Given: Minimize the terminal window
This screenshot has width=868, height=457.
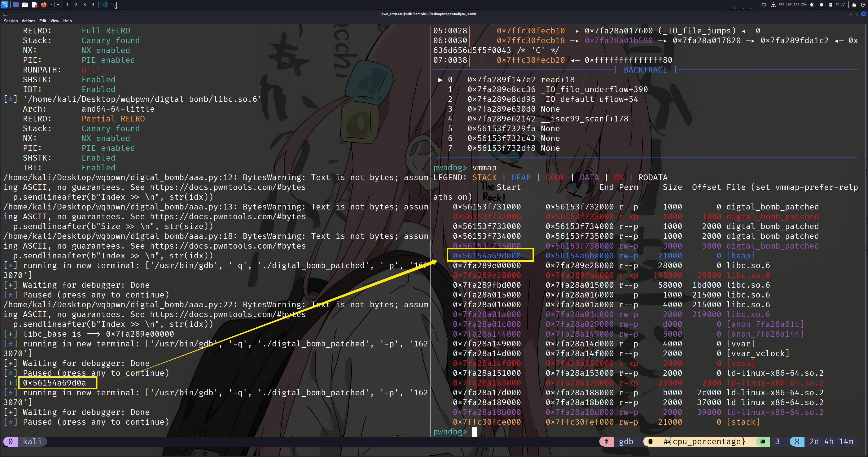Looking at the screenshot, I should pyautogui.click(x=850, y=14).
